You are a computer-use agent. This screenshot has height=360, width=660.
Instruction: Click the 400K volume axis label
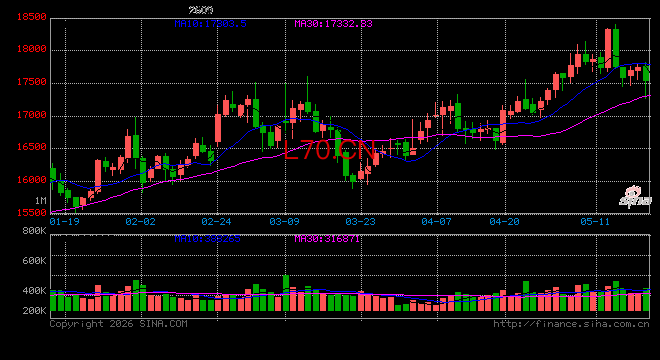coord(35,291)
